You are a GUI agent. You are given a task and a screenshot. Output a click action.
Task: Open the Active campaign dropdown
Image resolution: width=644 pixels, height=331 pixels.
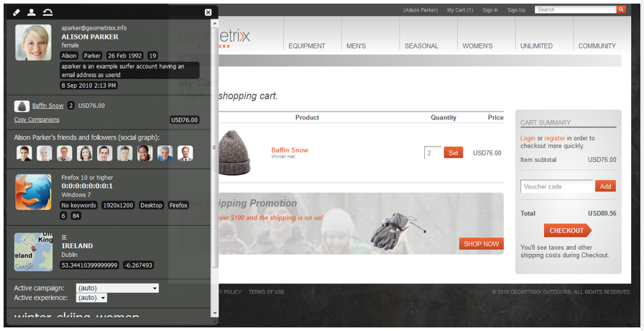[x=117, y=289]
